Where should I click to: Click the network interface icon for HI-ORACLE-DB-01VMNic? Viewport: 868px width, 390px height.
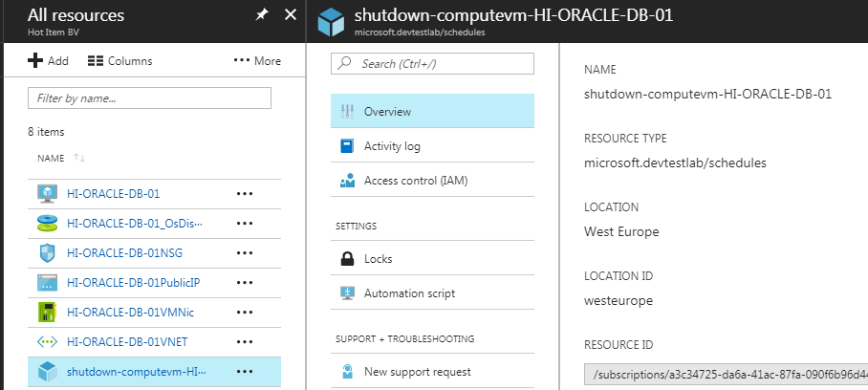47,313
